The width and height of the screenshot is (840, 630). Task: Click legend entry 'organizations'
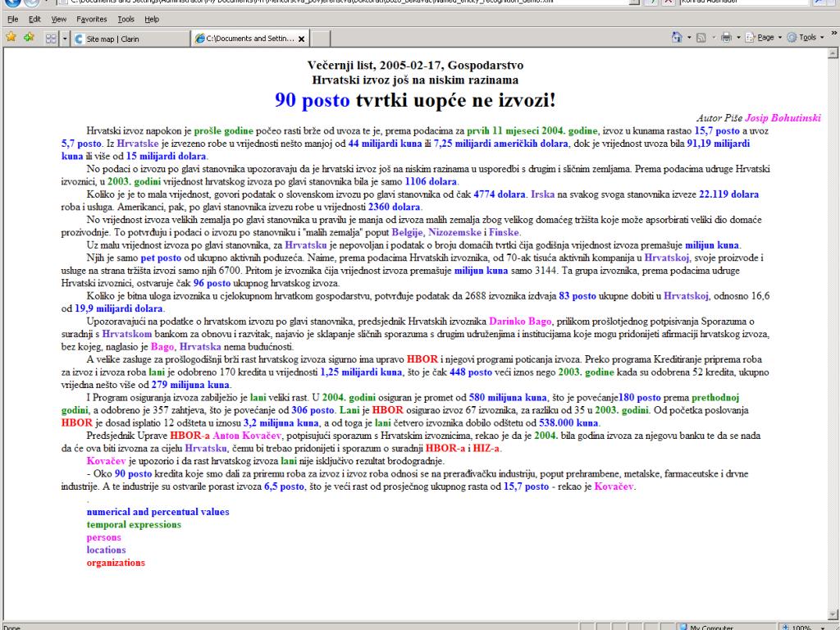pyautogui.click(x=116, y=563)
